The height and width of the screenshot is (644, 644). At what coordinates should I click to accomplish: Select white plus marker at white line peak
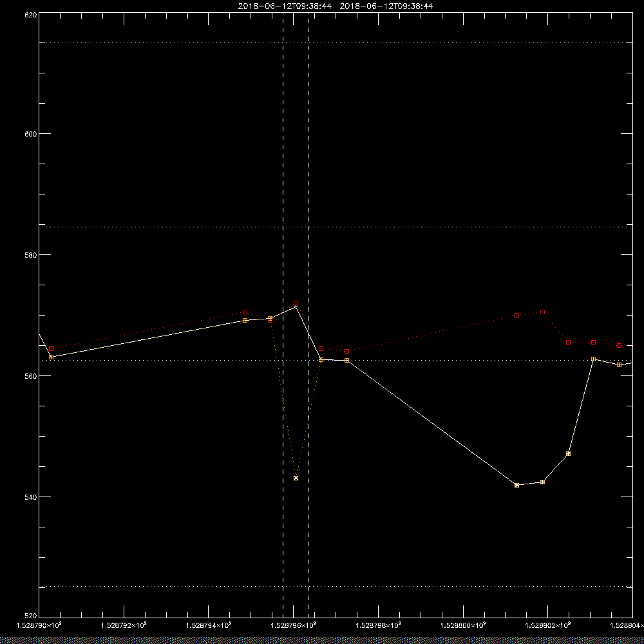[296, 307]
